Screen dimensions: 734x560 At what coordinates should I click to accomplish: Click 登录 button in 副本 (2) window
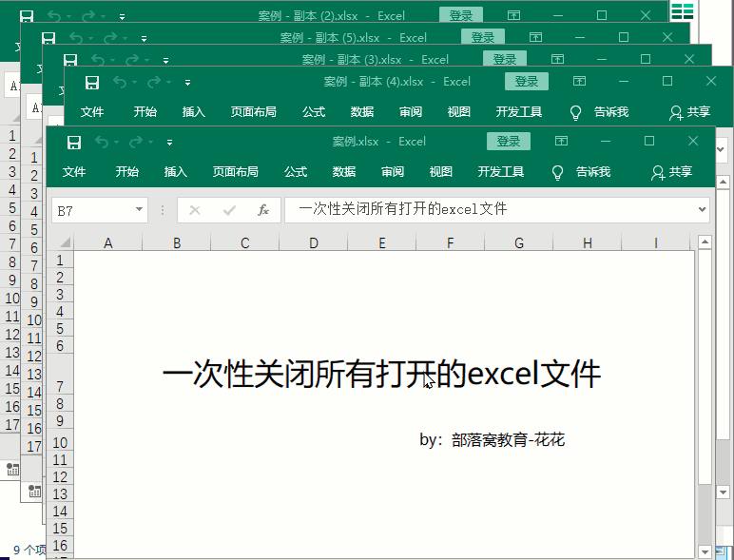tap(460, 15)
